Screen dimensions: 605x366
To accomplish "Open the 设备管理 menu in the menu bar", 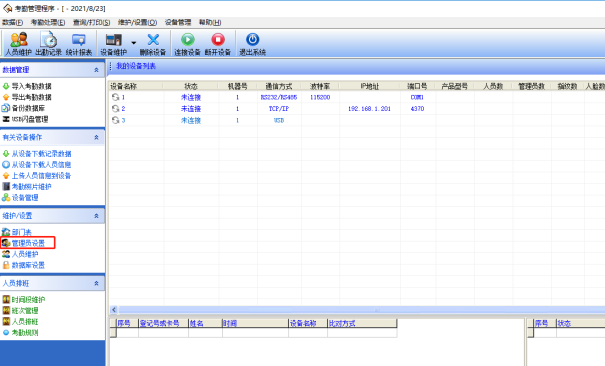I will 178,22.
